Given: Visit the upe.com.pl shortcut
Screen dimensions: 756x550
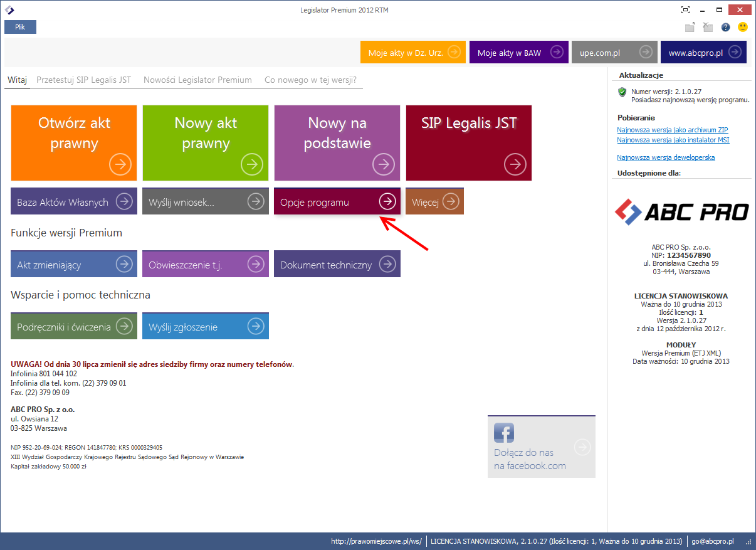Looking at the screenshot, I should (615, 53).
